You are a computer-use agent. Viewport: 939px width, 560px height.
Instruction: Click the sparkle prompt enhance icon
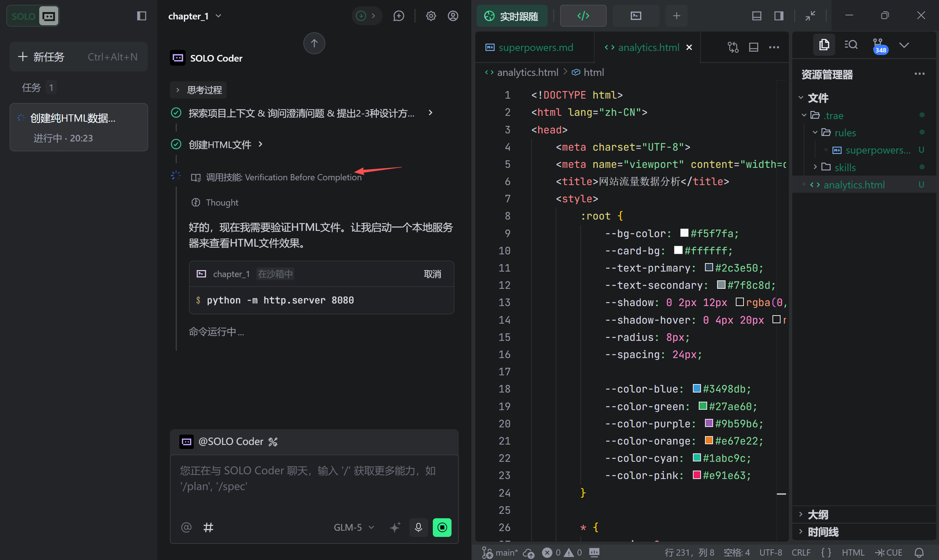click(x=395, y=527)
